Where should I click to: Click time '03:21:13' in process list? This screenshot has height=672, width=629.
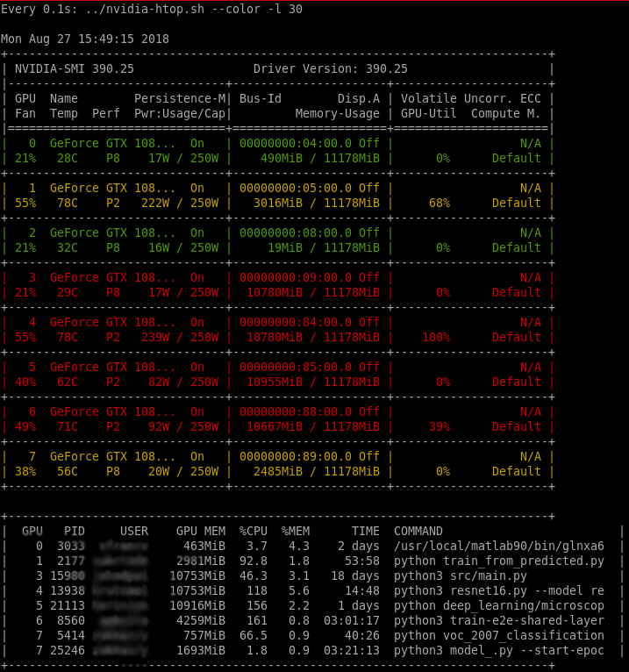[x=352, y=651]
